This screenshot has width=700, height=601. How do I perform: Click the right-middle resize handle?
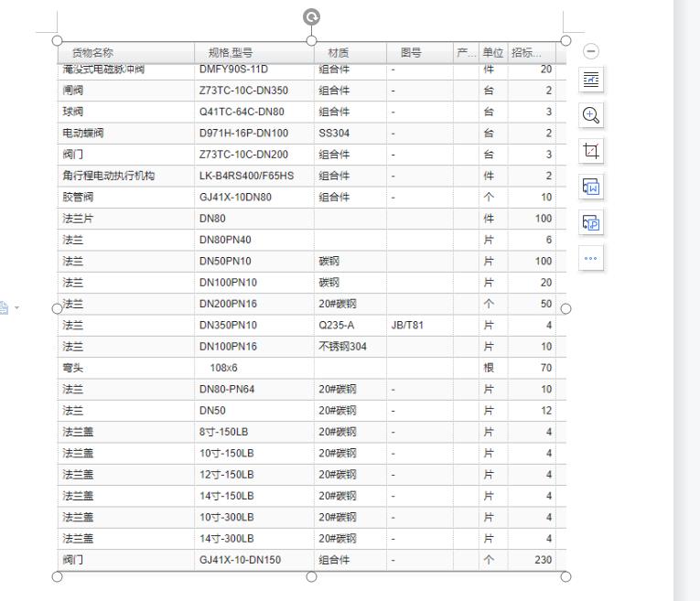(x=565, y=308)
